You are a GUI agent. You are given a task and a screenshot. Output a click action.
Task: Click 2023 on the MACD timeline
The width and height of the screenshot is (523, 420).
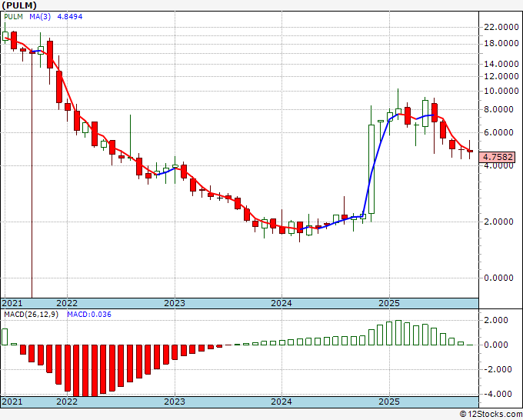(x=175, y=402)
